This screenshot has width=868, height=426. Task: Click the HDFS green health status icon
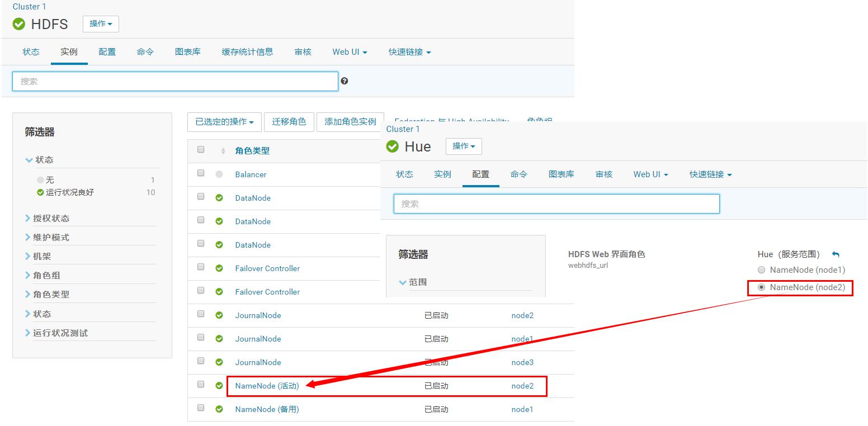19,24
